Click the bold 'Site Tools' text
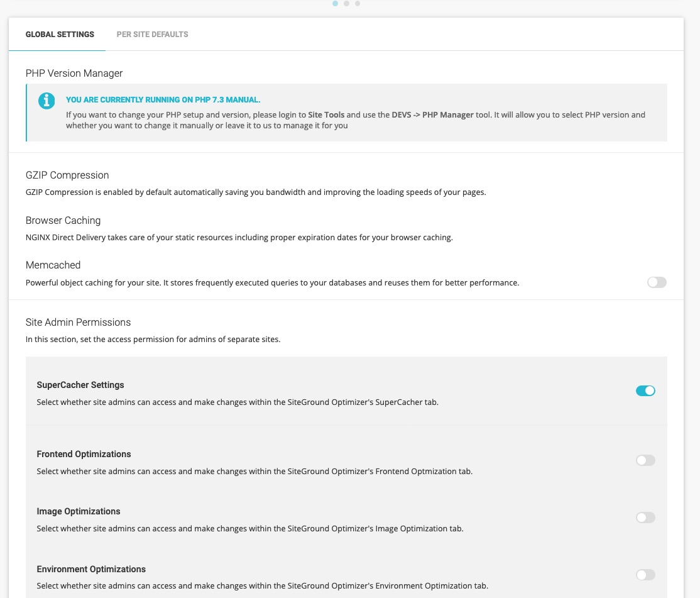 pos(326,115)
